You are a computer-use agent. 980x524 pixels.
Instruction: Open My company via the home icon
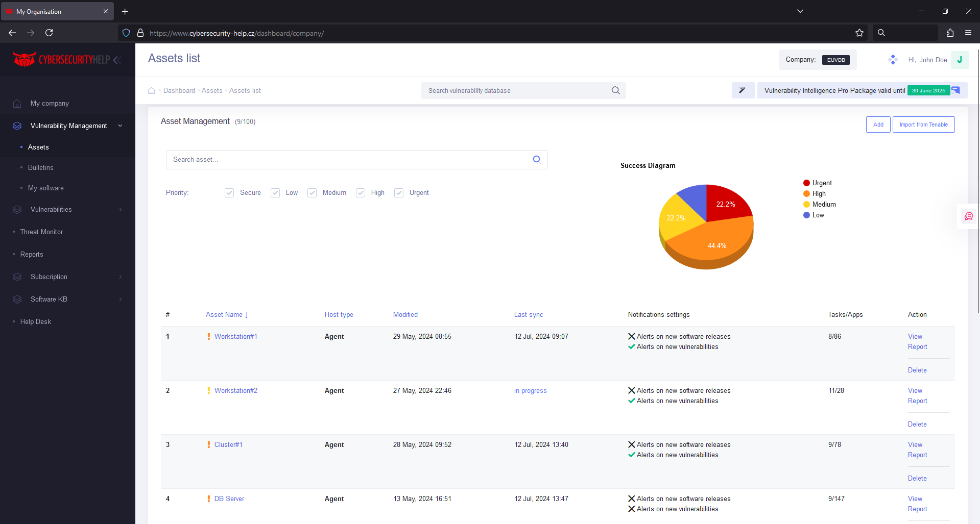click(x=17, y=104)
